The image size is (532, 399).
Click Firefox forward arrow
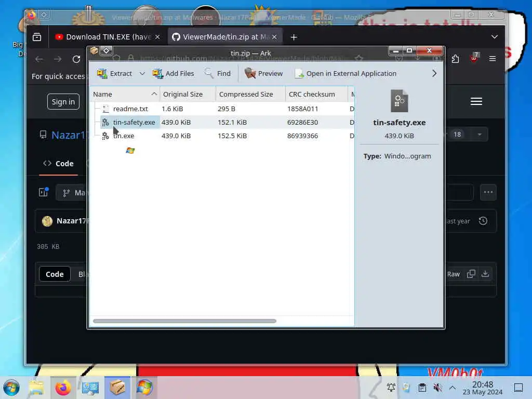pos(58,59)
